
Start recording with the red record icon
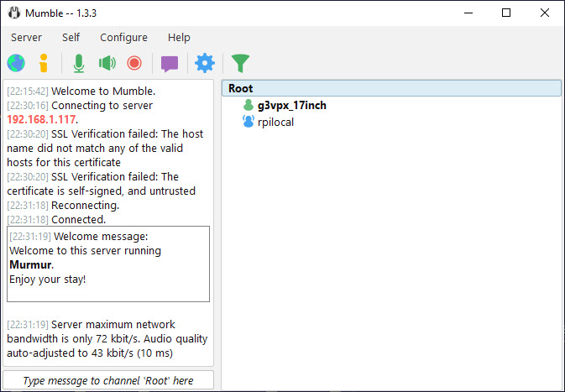(134, 64)
